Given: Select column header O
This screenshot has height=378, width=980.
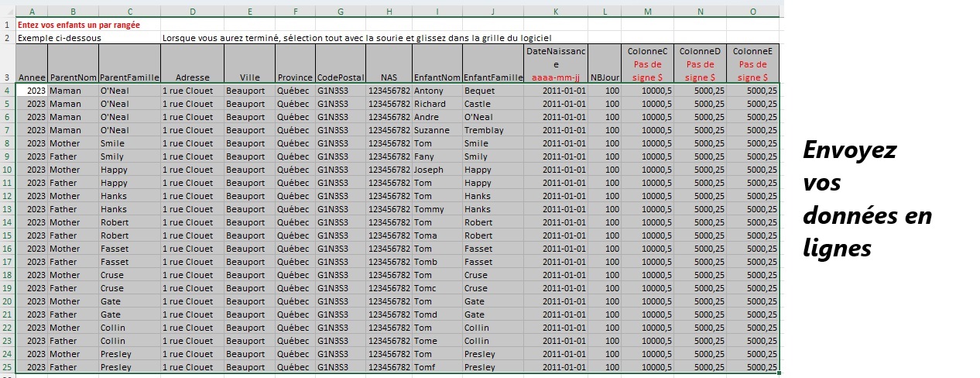Looking at the screenshot, I should [752, 12].
